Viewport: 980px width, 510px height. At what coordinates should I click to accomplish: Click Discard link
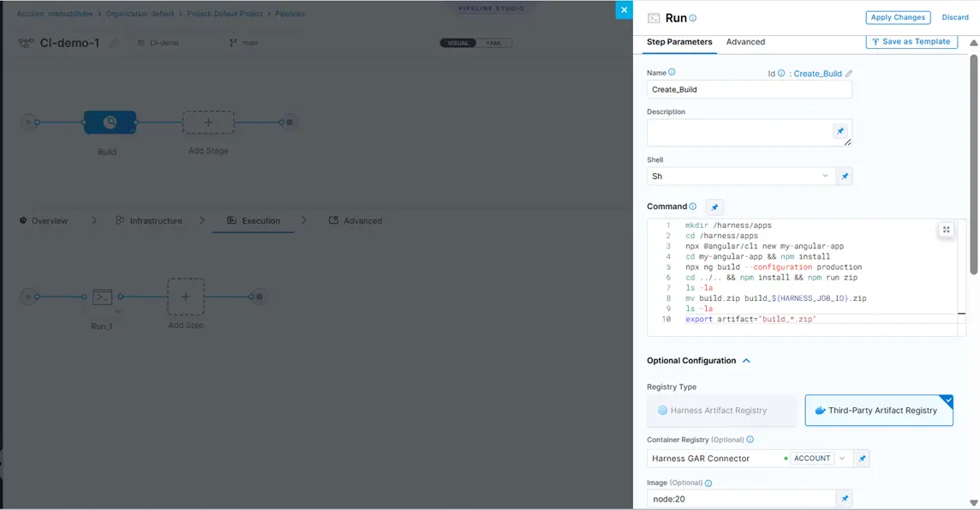955,17
